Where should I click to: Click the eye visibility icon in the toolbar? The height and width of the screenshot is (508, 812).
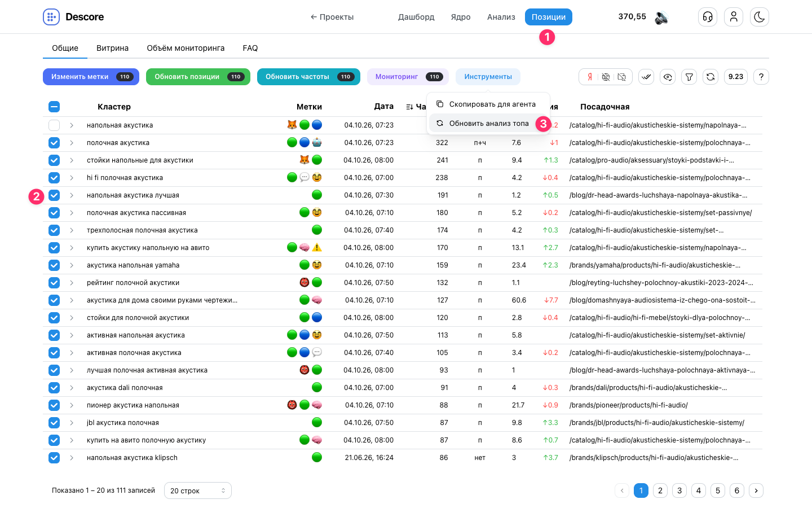pyautogui.click(x=668, y=77)
